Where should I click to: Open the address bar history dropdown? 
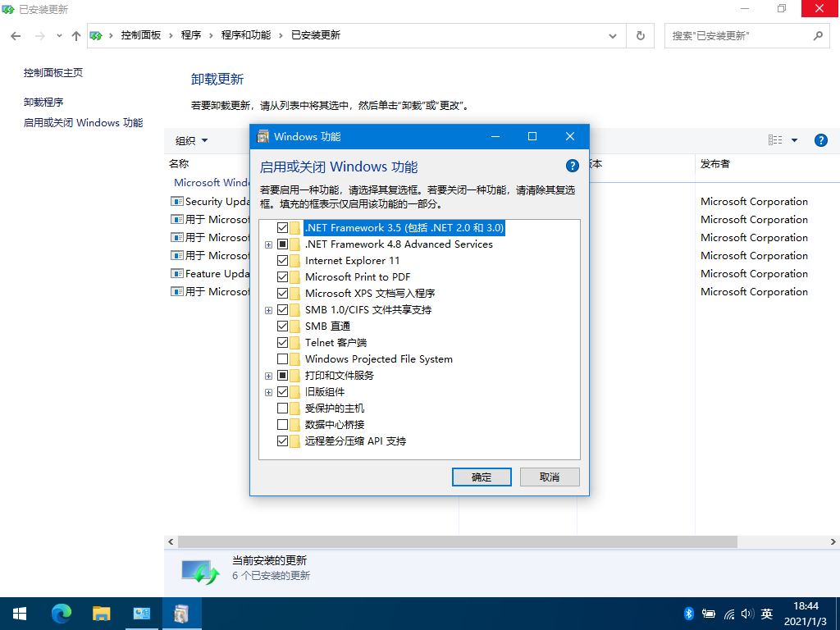pyautogui.click(x=612, y=36)
